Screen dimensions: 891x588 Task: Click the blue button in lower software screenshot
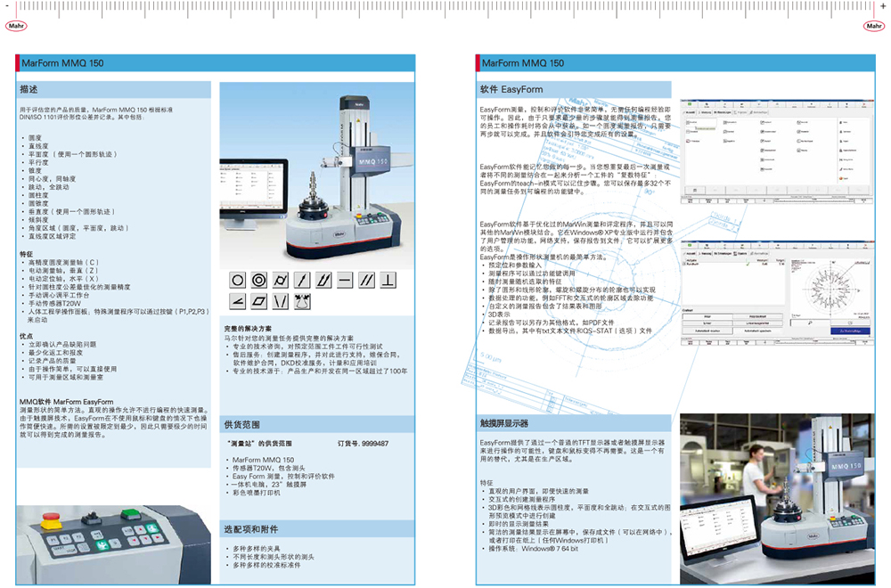(x=851, y=331)
